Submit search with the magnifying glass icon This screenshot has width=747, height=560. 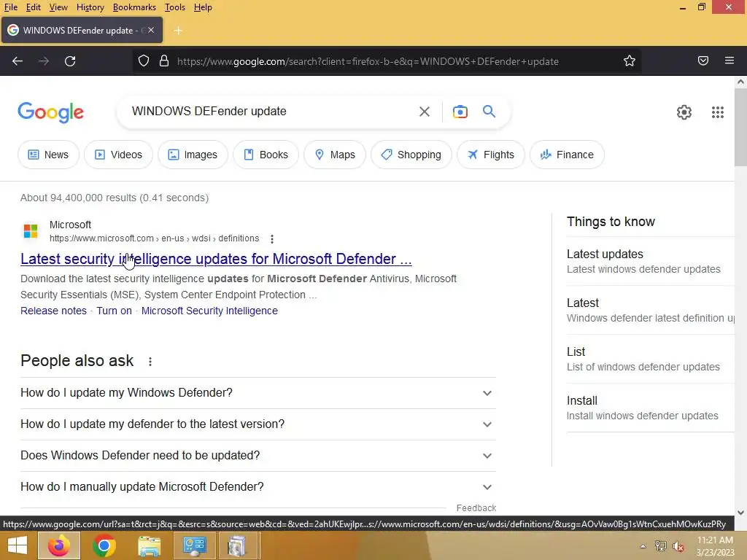[489, 112]
